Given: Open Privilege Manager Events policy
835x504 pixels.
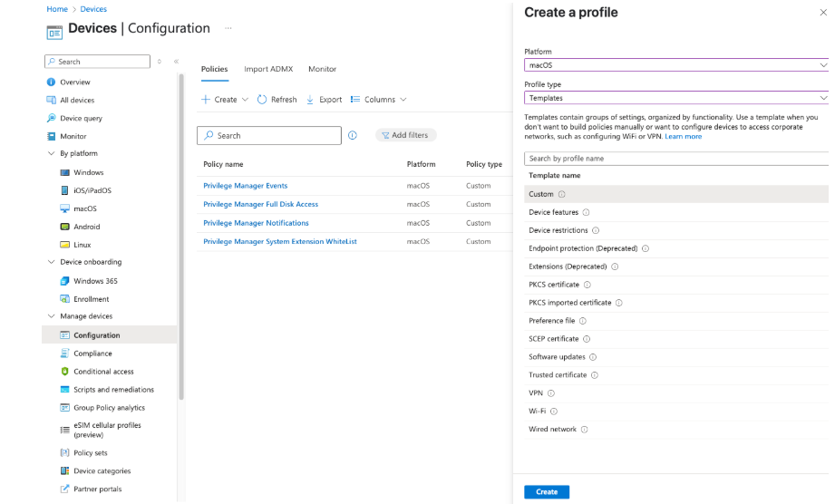Looking at the screenshot, I should 245,186.
